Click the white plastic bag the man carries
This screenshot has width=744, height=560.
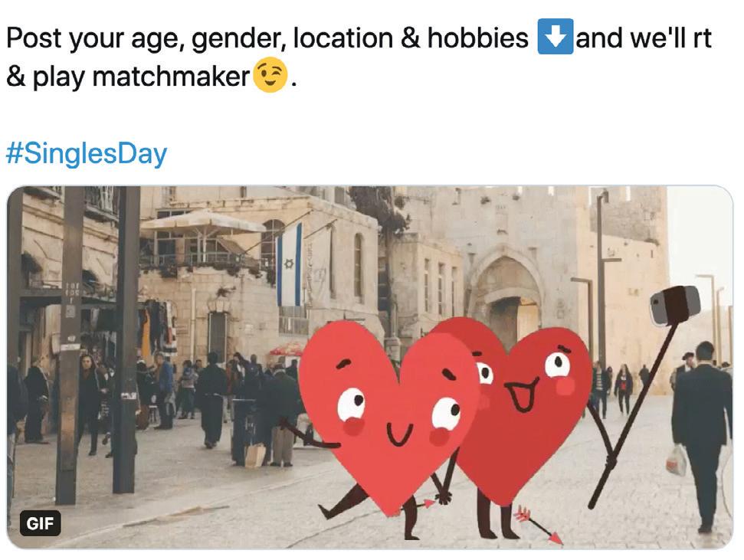676,460
